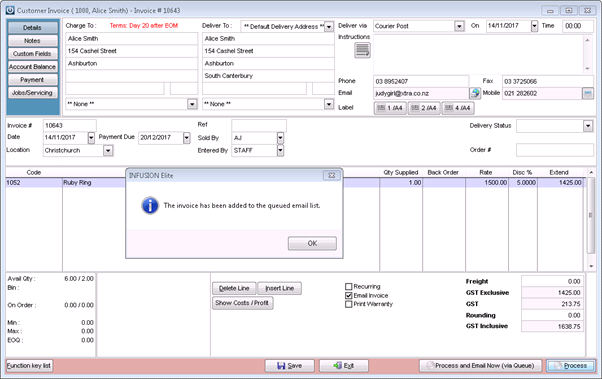
Task: Click Deliver To South Canterbury field
Action: [x=268, y=76]
